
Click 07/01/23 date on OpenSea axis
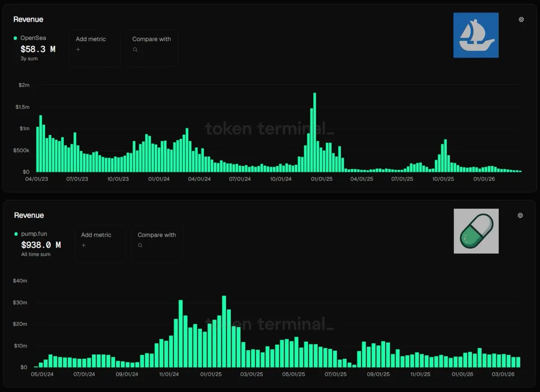[x=77, y=179]
